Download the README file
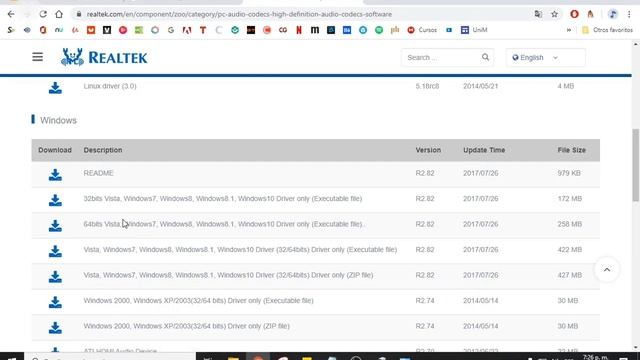 point(55,175)
